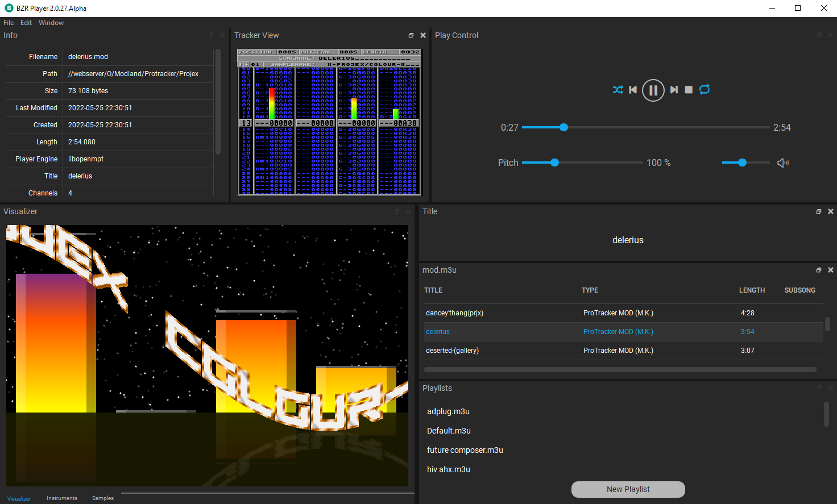Open the File menu
The image size is (837, 504).
click(9, 23)
